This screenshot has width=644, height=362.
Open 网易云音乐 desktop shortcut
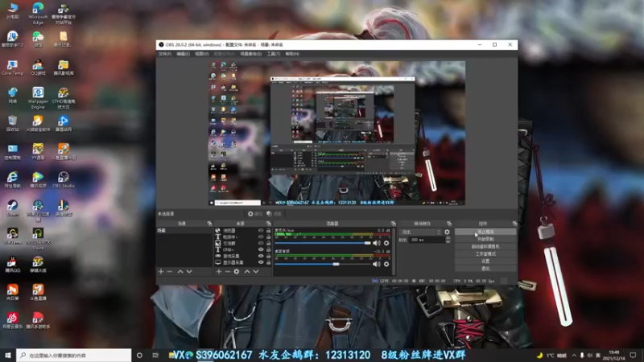coord(12,320)
